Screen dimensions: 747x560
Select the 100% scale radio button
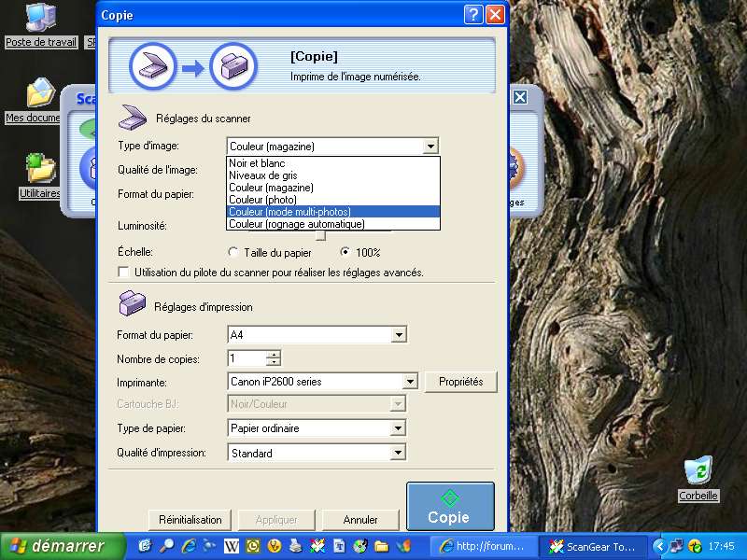[x=345, y=252]
